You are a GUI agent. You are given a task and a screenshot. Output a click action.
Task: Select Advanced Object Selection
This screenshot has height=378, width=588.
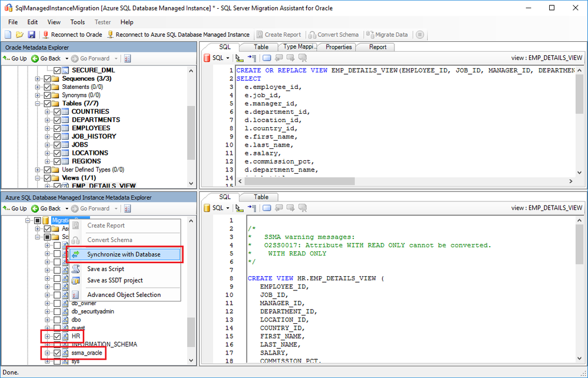(x=125, y=295)
